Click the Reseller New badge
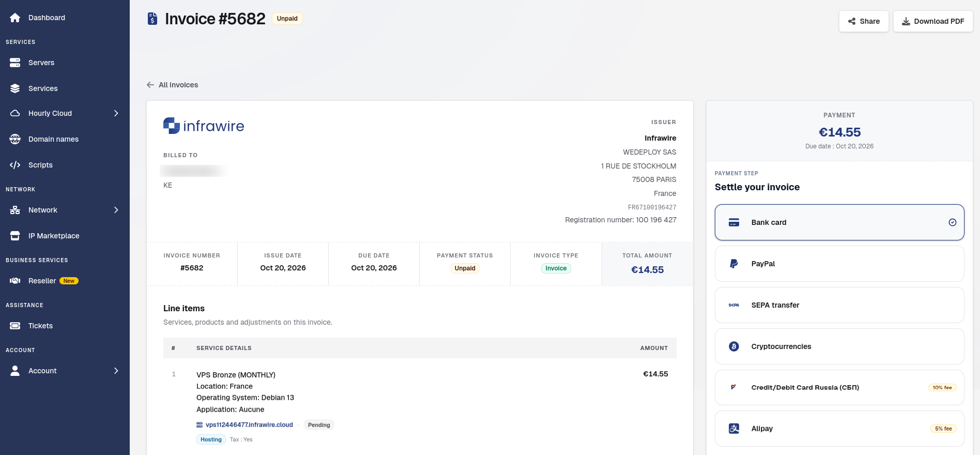Viewport: 980px width, 455px height. coord(69,281)
